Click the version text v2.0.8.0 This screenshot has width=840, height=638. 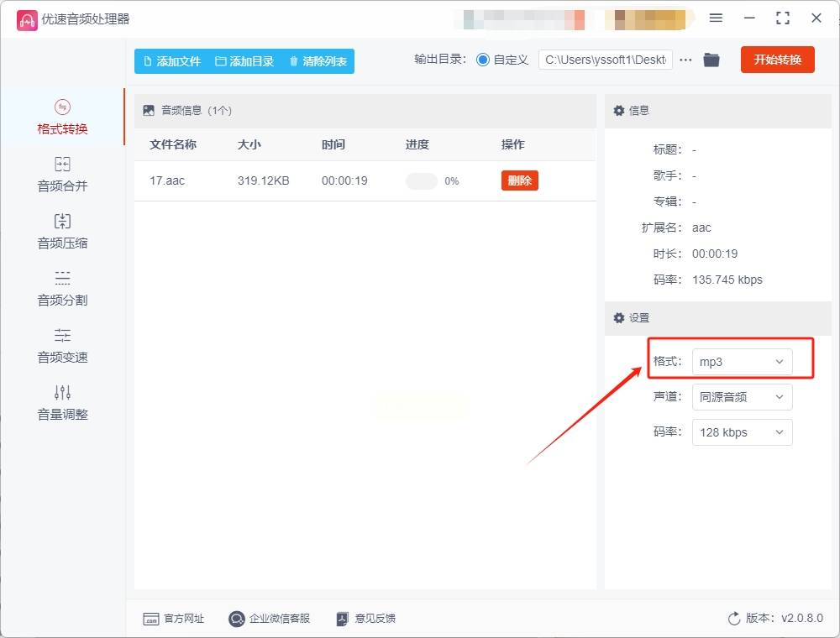point(802,618)
